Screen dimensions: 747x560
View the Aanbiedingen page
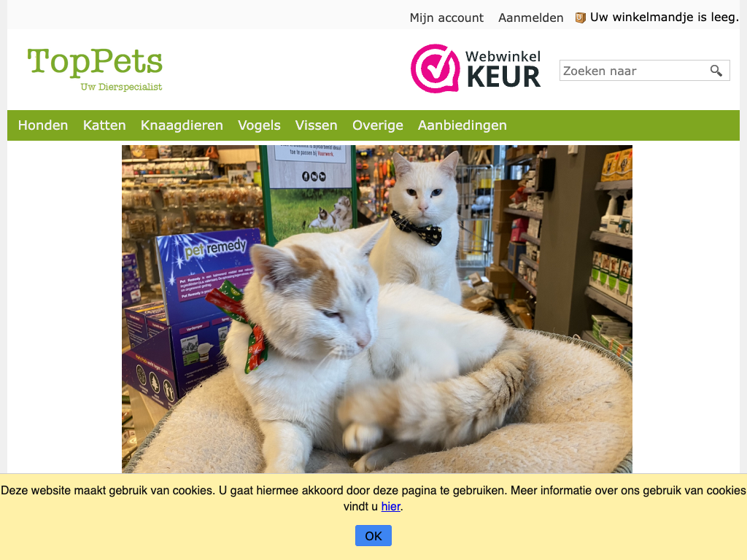tap(462, 125)
